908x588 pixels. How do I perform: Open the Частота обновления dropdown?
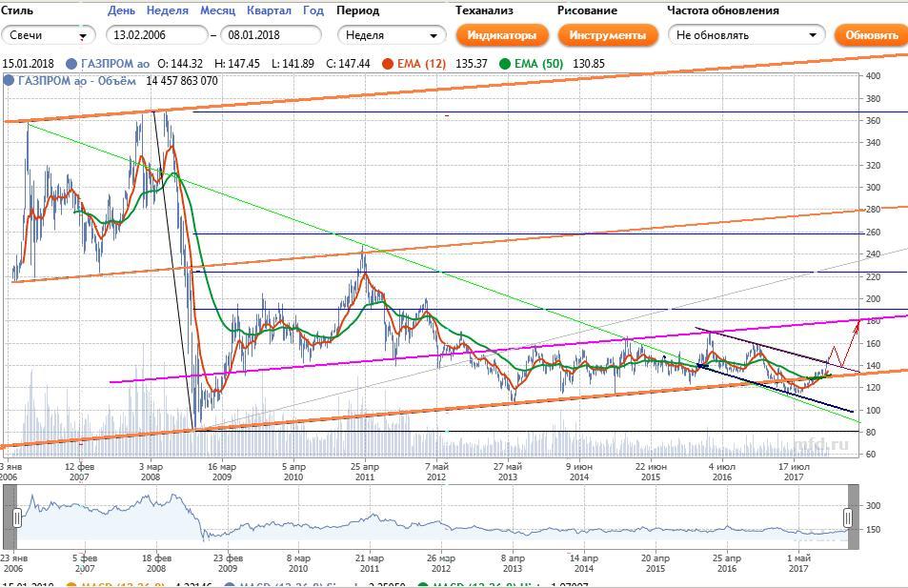click(746, 35)
